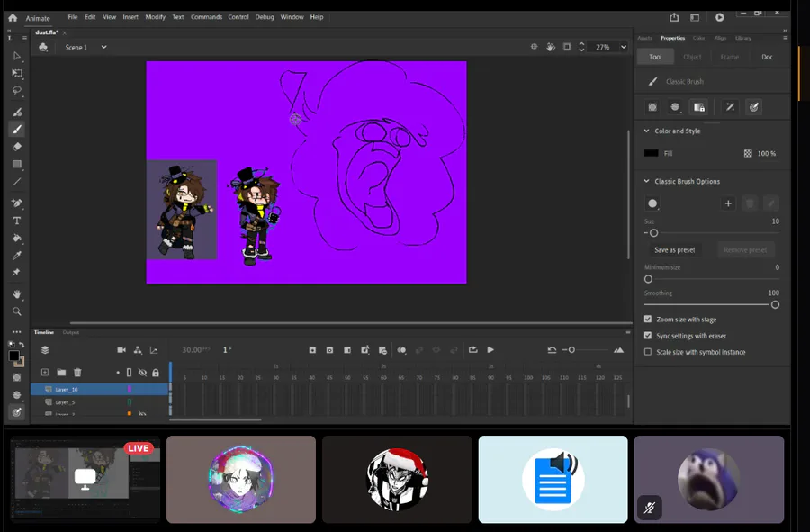Select the Selection arrow tool
810x532 pixels.
coord(16,56)
